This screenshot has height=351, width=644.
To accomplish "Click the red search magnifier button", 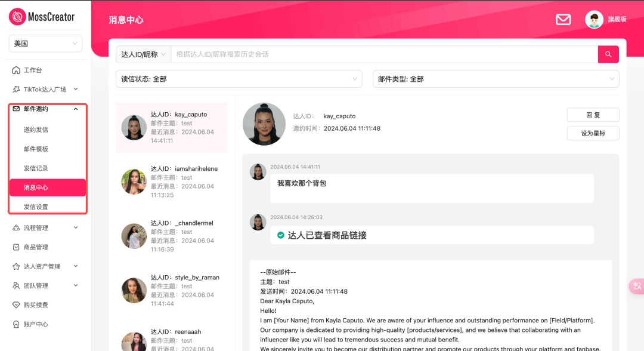I will tap(608, 54).
